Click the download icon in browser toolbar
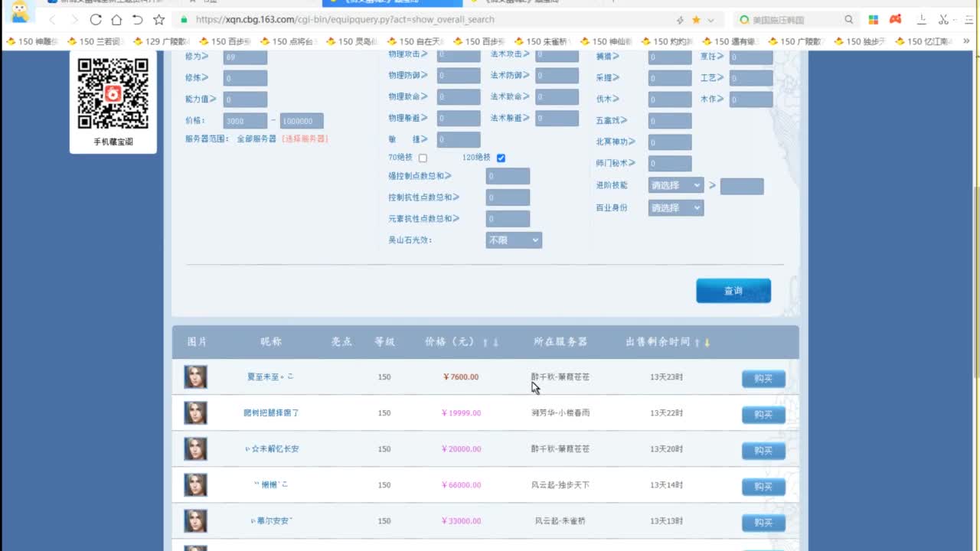Image resolution: width=980 pixels, height=551 pixels. pyautogui.click(x=922, y=20)
